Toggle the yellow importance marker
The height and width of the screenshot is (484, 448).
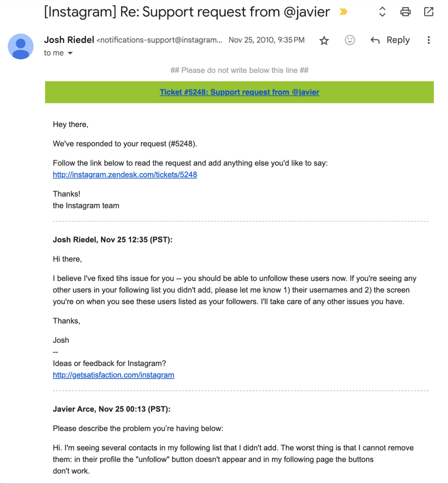point(343,12)
